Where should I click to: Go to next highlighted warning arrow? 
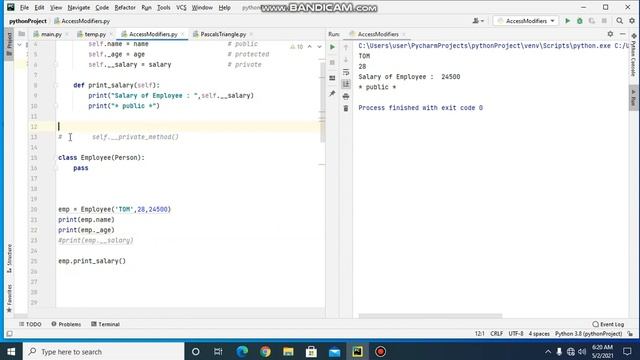[x=319, y=47]
